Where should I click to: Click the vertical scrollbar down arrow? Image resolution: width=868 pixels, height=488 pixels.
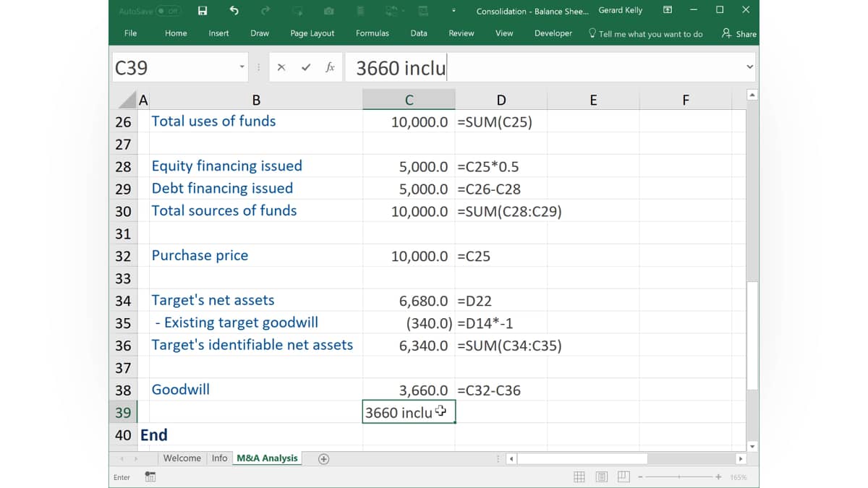752,446
